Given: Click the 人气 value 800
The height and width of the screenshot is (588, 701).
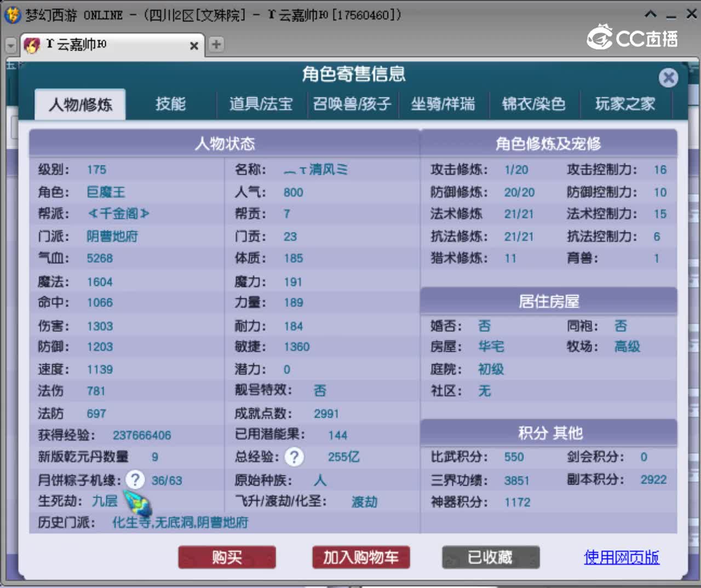Looking at the screenshot, I should pos(293,192).
